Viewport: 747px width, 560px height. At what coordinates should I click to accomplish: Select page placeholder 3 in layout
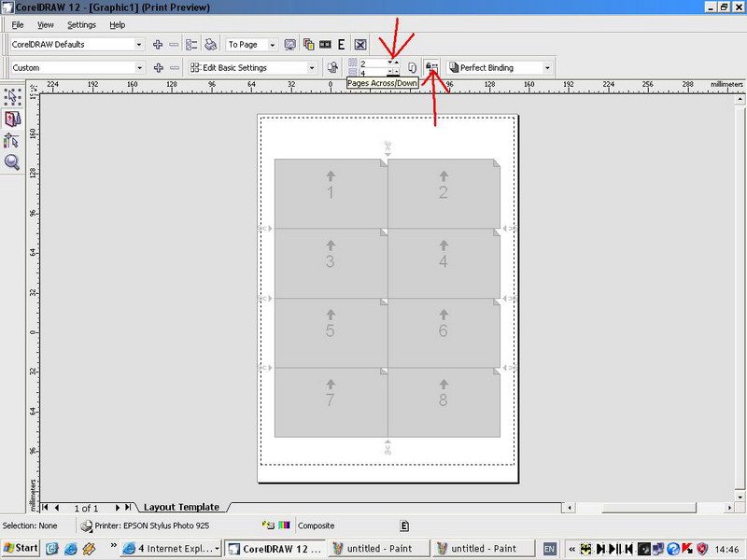point(331,263)
